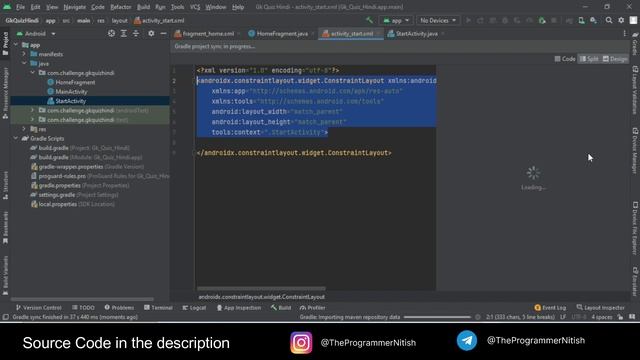Viewport: 640px width, 360px height.
Task: Open editor tabs overflow three-dots menu
Action: click(624, 33)
